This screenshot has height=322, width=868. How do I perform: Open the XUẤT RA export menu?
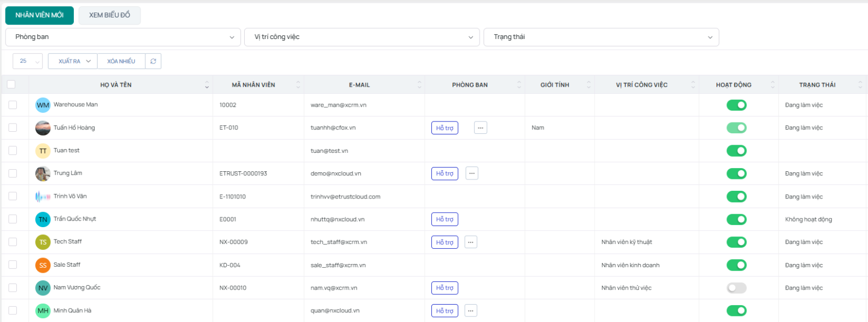pyautogui.click(x=73, y=61)
